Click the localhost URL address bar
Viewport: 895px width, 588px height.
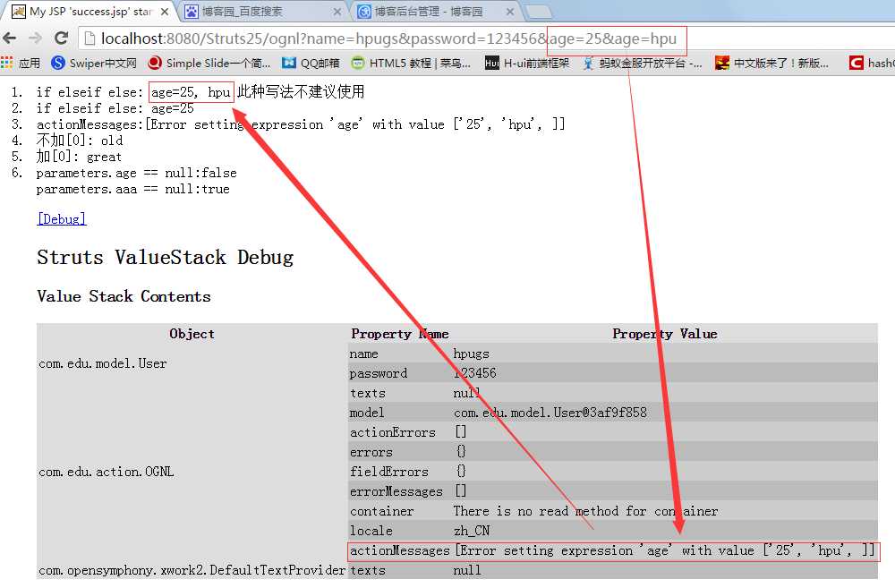(388, 38)
